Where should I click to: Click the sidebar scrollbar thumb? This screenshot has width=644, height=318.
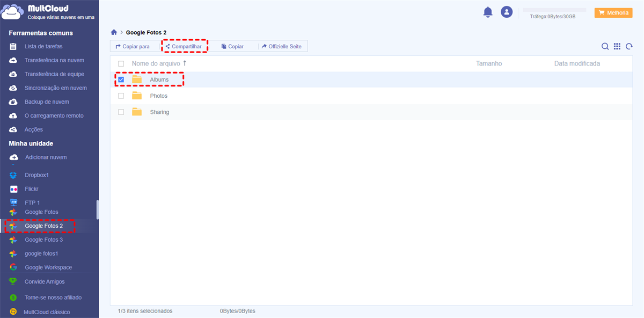[97, 209]
